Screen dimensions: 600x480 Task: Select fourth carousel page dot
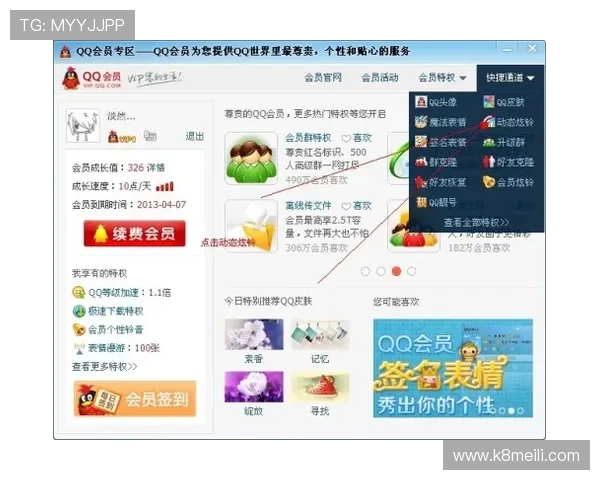coord(411,271)
